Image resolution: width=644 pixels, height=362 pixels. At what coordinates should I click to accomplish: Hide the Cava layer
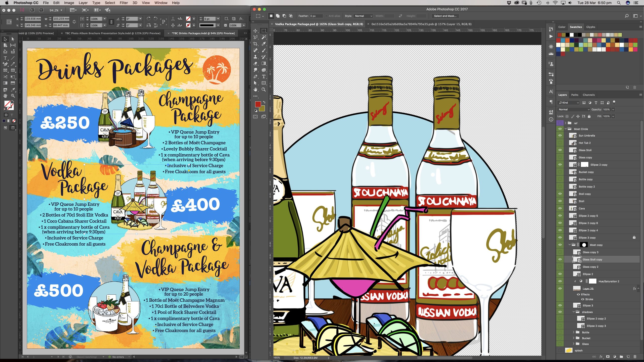pyautogui.click(x=560, y=208)
